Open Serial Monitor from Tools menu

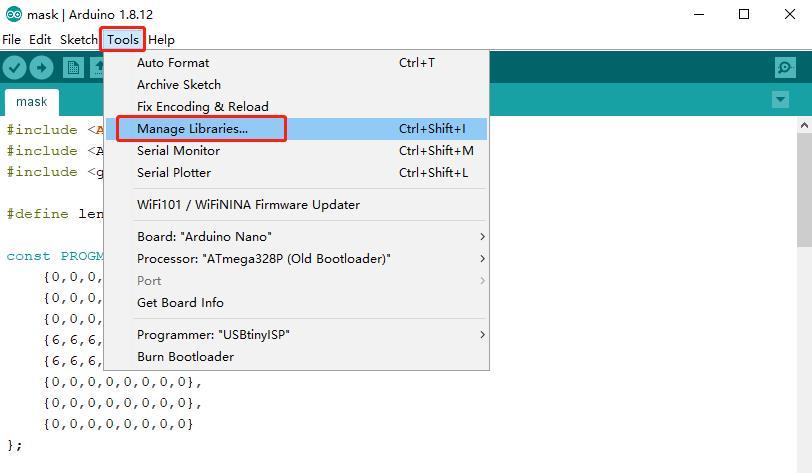tap(296, 151)
